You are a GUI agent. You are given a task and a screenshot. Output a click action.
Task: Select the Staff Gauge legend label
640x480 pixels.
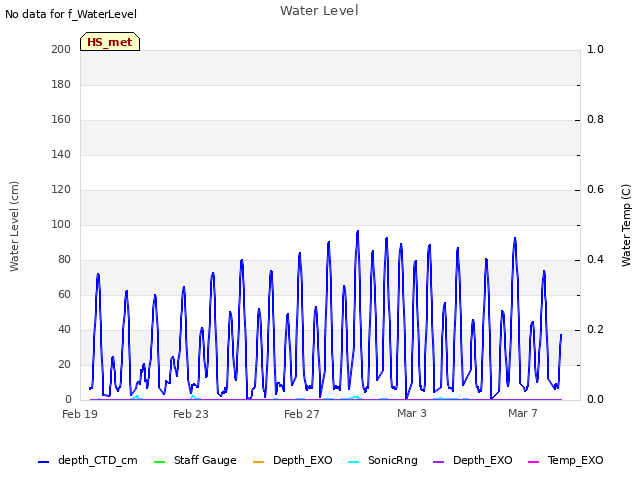(x=205, y=461)
